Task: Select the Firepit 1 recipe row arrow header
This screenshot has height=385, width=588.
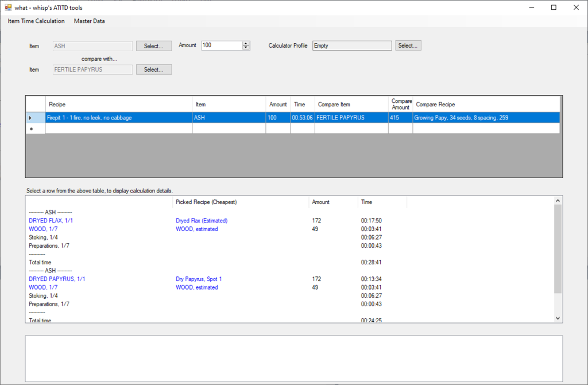Action: (x=35, y=118)
